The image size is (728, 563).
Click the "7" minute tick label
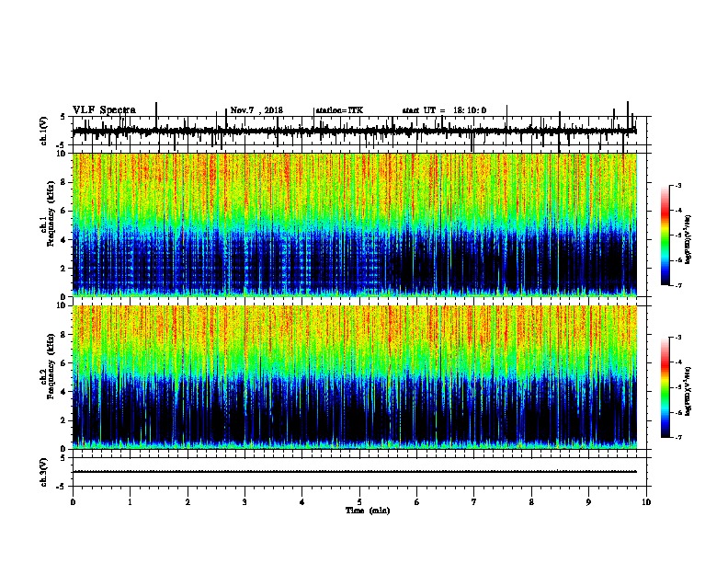[x=474, y=502]
